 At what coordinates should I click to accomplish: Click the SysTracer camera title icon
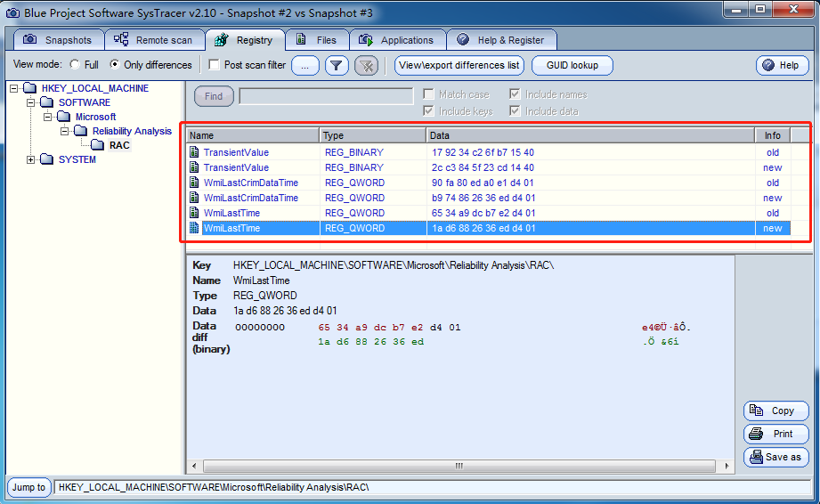pyautogui.click(x=12, y=12)
